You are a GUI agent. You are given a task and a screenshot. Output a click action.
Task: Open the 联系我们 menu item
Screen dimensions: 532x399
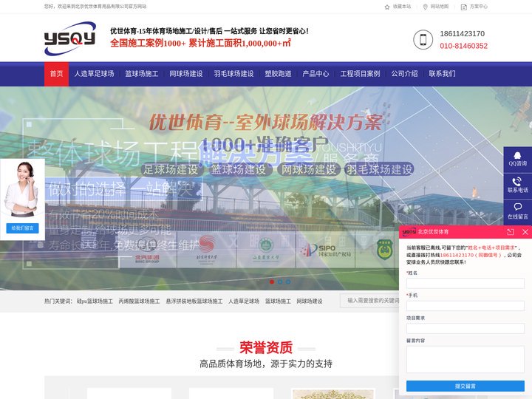tap(442, 74)
